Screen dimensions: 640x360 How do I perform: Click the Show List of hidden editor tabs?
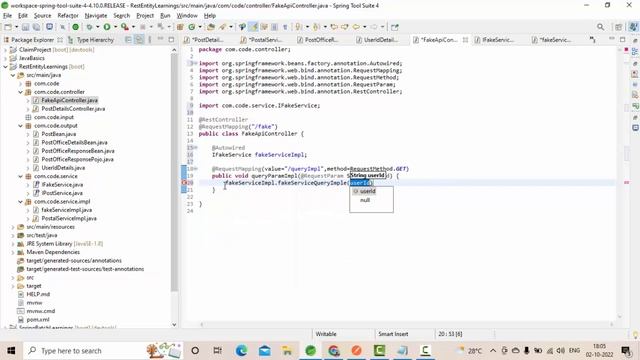coord(592,40)
